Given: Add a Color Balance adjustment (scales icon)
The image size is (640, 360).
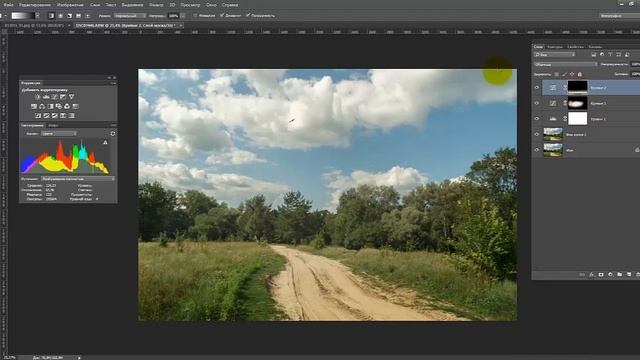Looking at the screenshot, I should pos(42,106).
